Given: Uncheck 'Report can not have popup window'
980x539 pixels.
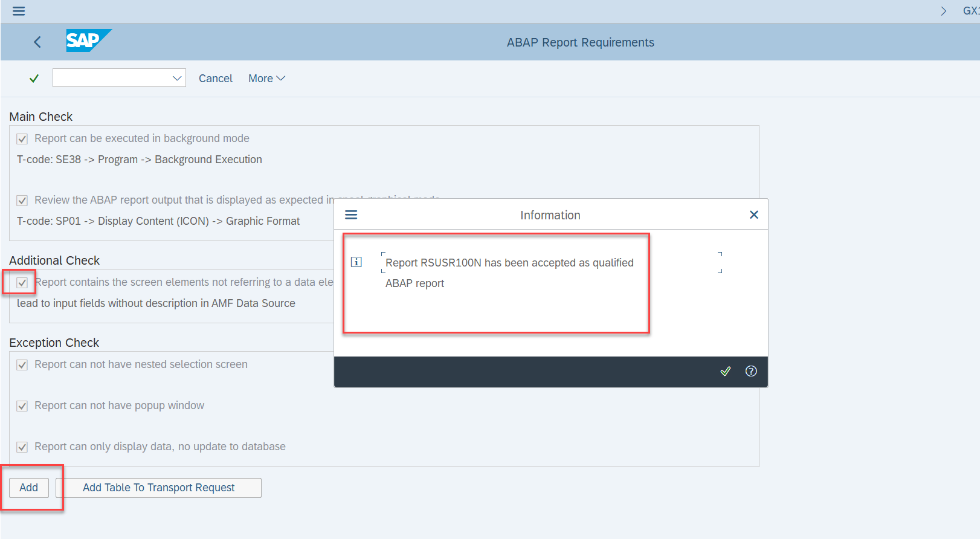Looking at the screenshot, I should (x=22, y=406).
